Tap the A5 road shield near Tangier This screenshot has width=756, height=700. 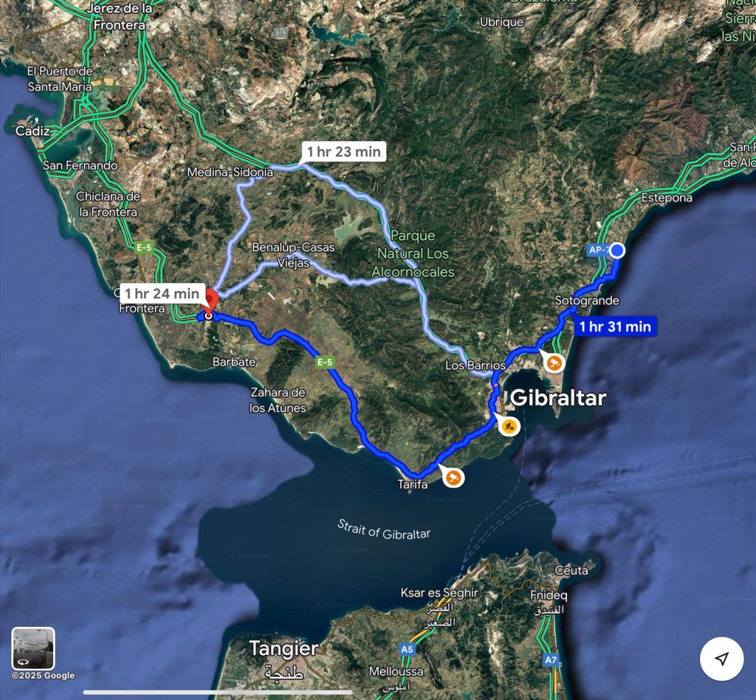(407, 649)
